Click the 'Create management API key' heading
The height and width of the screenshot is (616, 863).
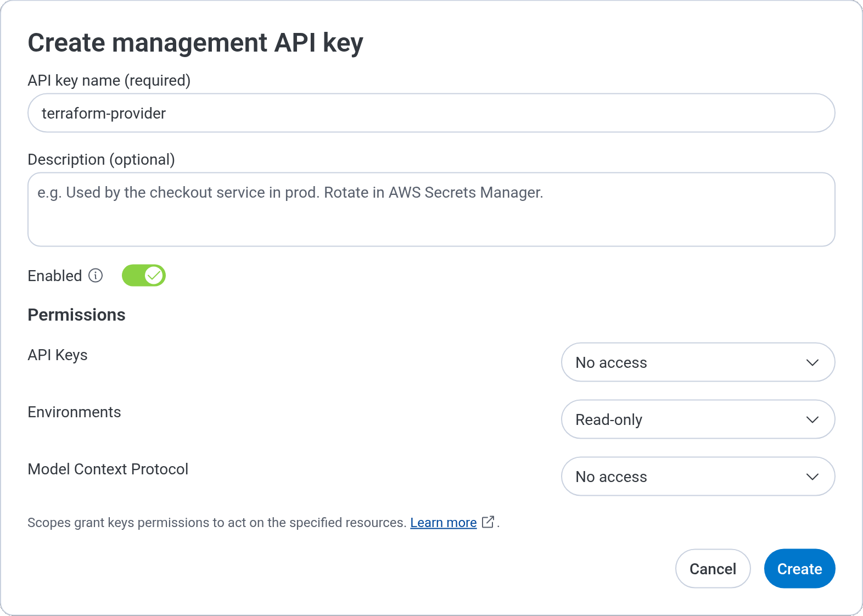[195, 43]
